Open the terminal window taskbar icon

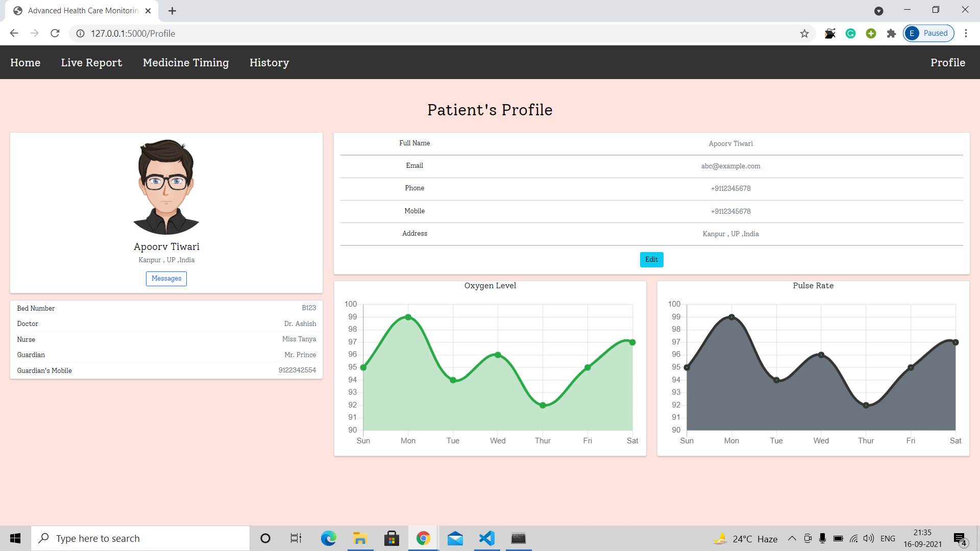[519, 538]
